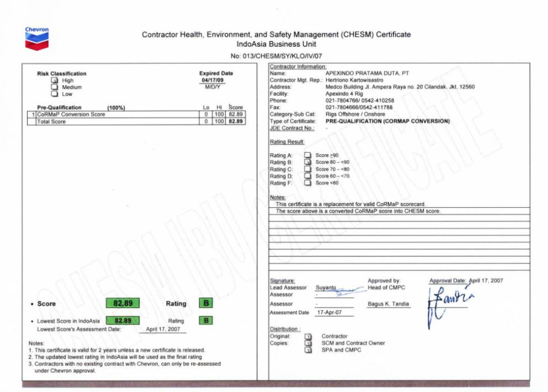This screenshot has height=392, width=548.
Task: Click note 1 about two-year validity
Action: [117, 350]
